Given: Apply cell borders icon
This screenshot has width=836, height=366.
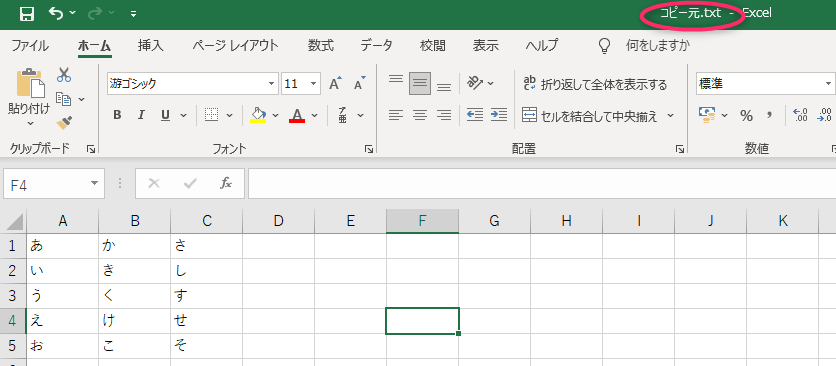Looking at the screenshot, I should tap(212, 115).
